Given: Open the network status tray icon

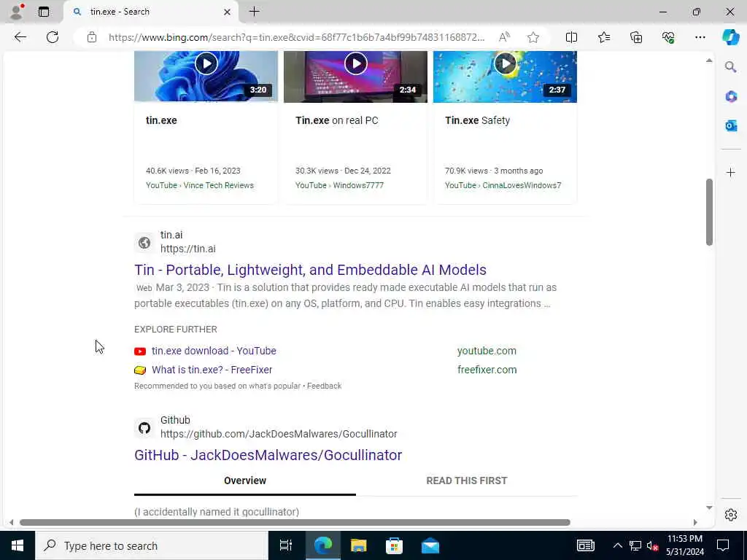Looking at the screenshot, I should pos(635,545).
